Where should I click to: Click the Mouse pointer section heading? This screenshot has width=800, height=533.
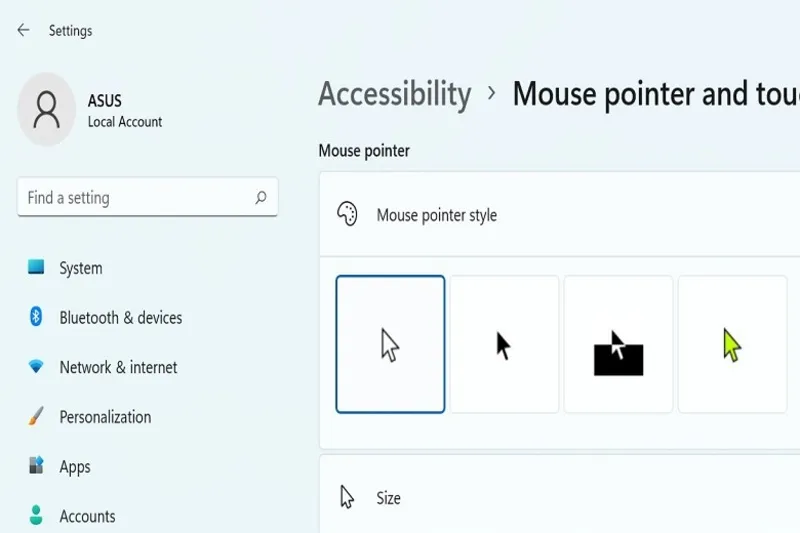(x=364, y=151)
